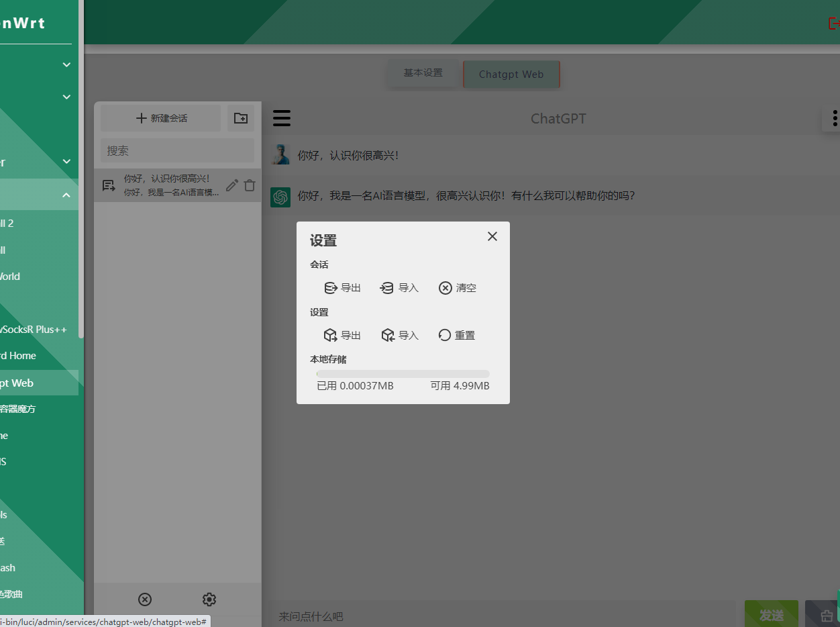Close the 设置 settings dialog
The height and width of the screenshot is (627, 840).
coord(492,236)
